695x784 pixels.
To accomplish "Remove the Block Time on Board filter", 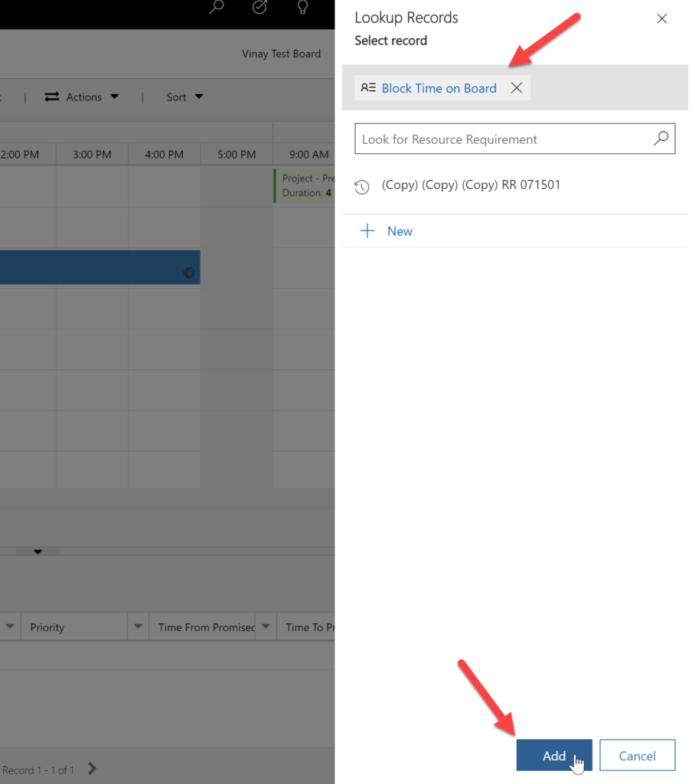I will tap(517, 87).
